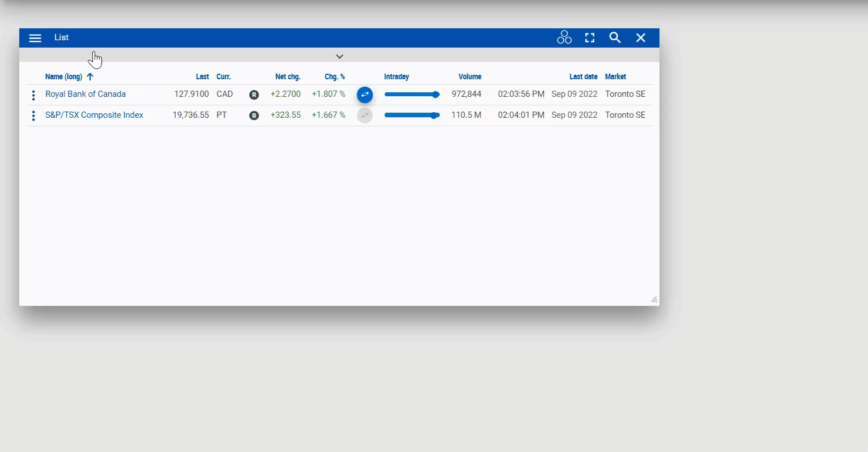Open the S&P/TSX Composite Index link
This screenshot has width=868, height=452.
point(94,115)
